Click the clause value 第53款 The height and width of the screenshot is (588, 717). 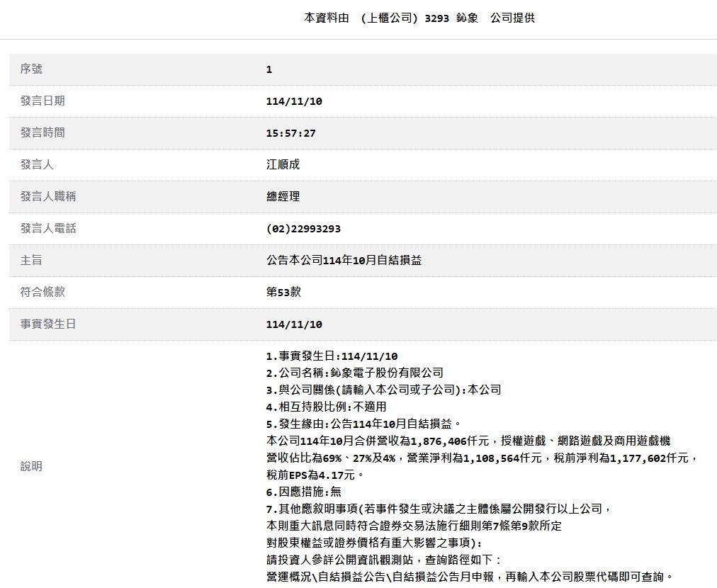tap(283, 292)
